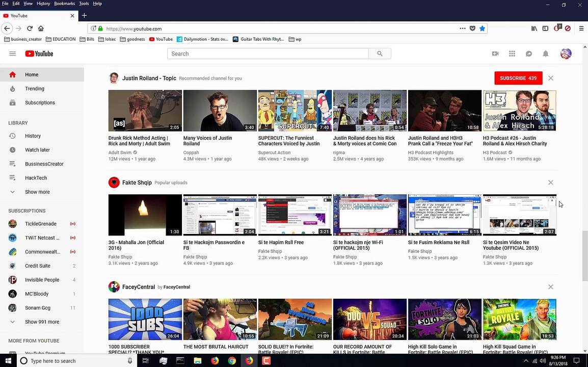Open the messages speech bubble icon

pos(529,54)
